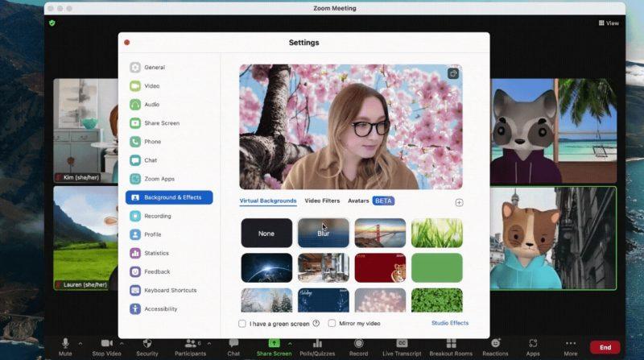The height and width of the screenshot is (360, 644).
Task: Open Accessibility settings section
Action: [153, 308]
